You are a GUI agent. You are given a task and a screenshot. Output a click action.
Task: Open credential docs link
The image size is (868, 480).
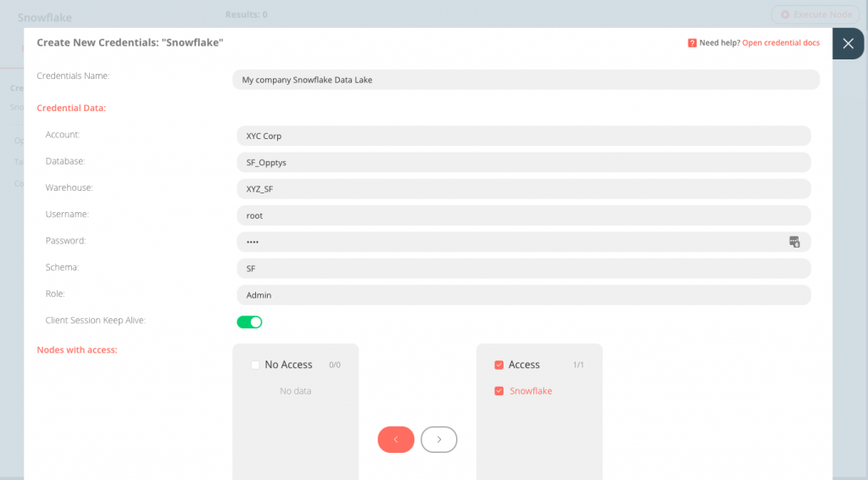781,42
